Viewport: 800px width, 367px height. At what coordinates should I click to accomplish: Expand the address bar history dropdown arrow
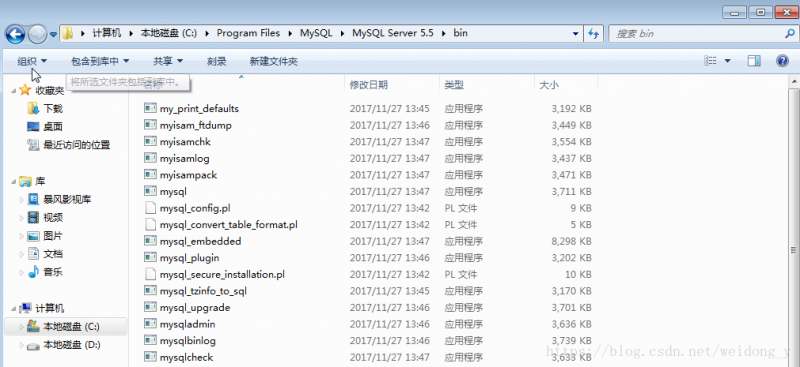tap(576, 34)
